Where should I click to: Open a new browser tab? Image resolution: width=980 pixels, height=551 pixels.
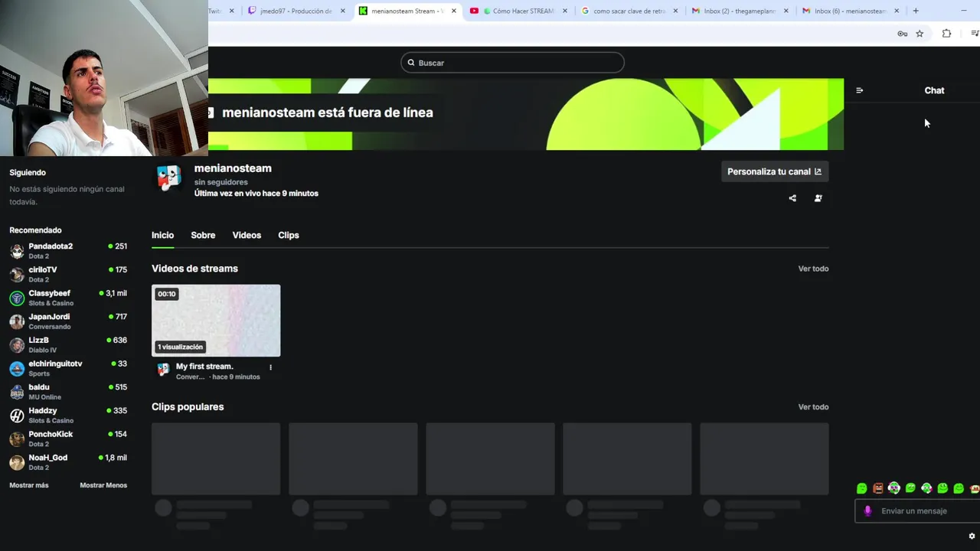pyautogui.click(x=916, y=11)
